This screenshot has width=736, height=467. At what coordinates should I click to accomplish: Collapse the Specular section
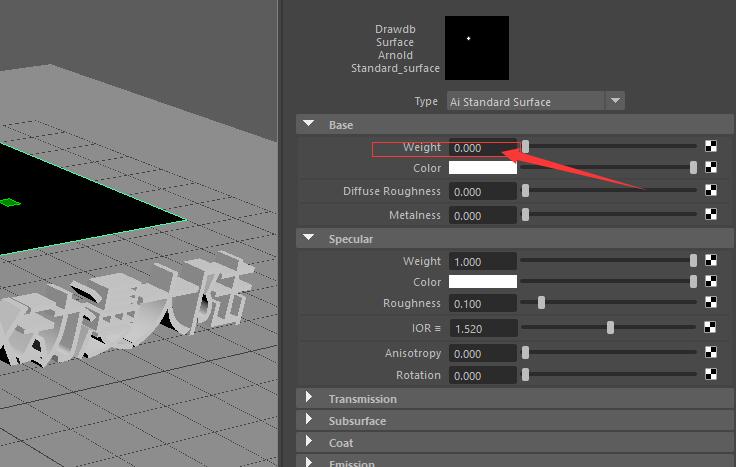click(308, 238)
